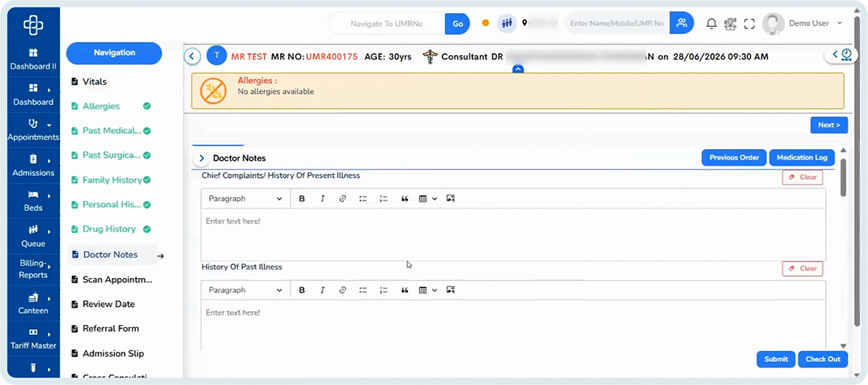Click the orange status dot indicator

click(x=485, y=23)
